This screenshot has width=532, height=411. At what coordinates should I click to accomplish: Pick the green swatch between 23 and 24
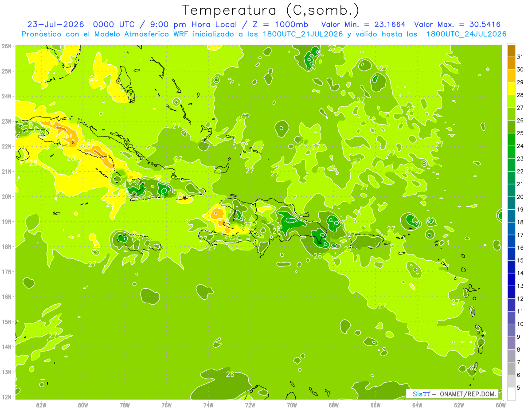point(511,152)
